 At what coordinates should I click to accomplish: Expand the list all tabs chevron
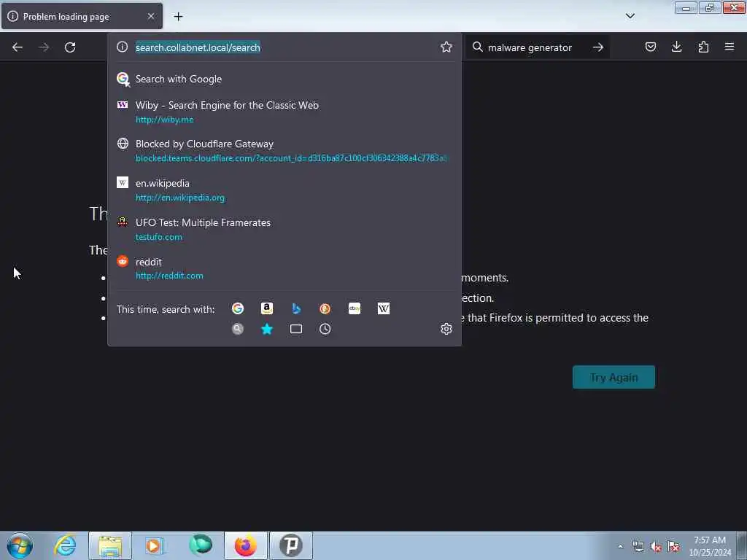(x=630, y=16)
